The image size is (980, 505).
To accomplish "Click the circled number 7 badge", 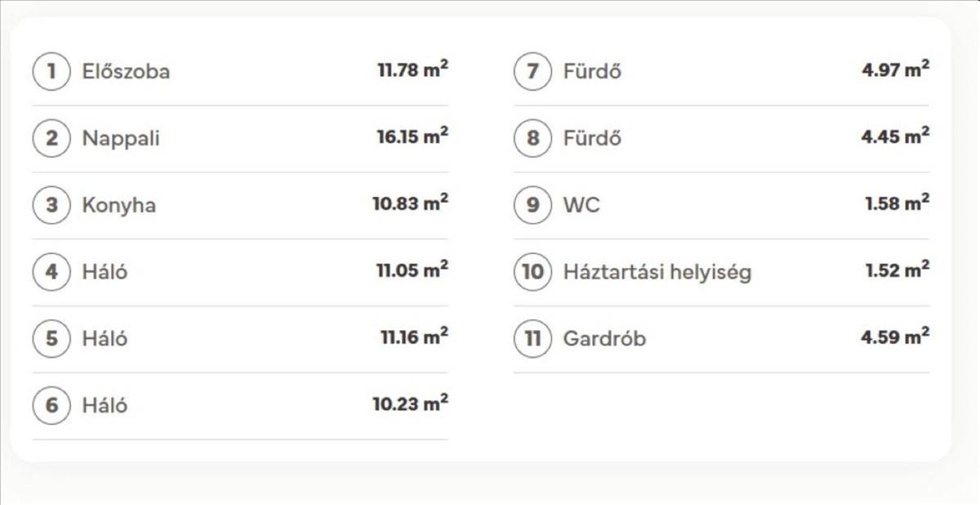I will pyautogui.click(x=533, y=71).
